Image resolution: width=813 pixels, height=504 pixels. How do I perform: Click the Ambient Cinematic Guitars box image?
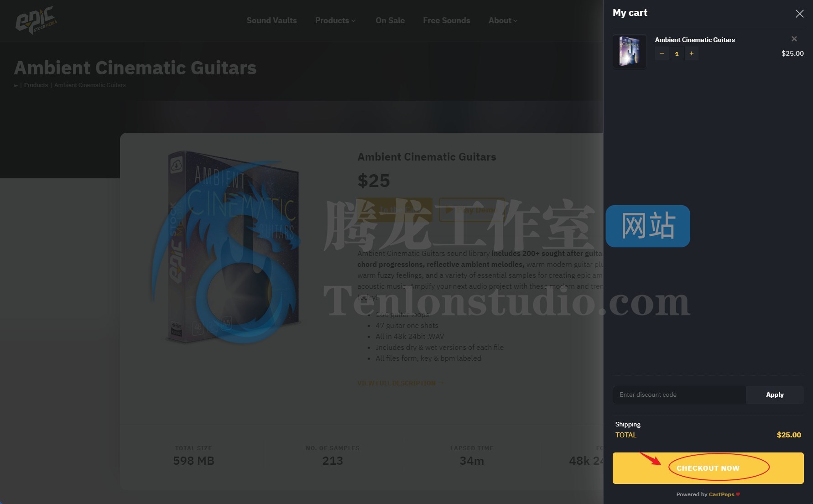(233, 247)
